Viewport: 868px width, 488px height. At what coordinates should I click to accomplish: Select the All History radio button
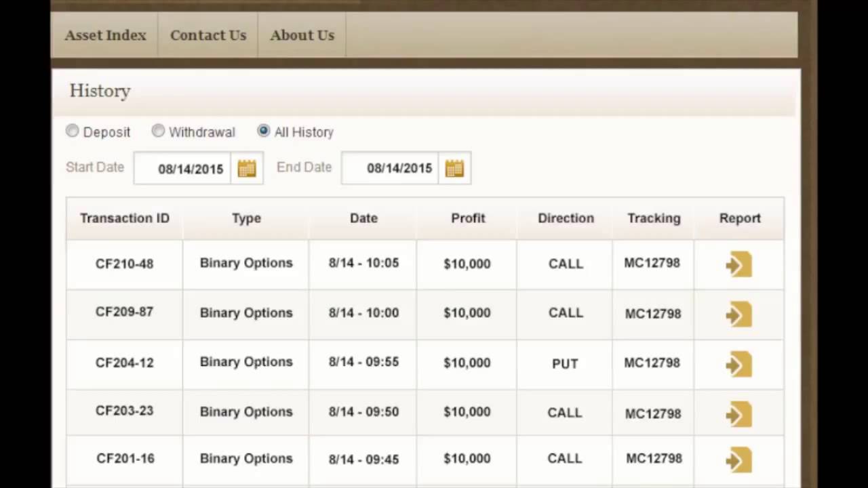point(264,131)
